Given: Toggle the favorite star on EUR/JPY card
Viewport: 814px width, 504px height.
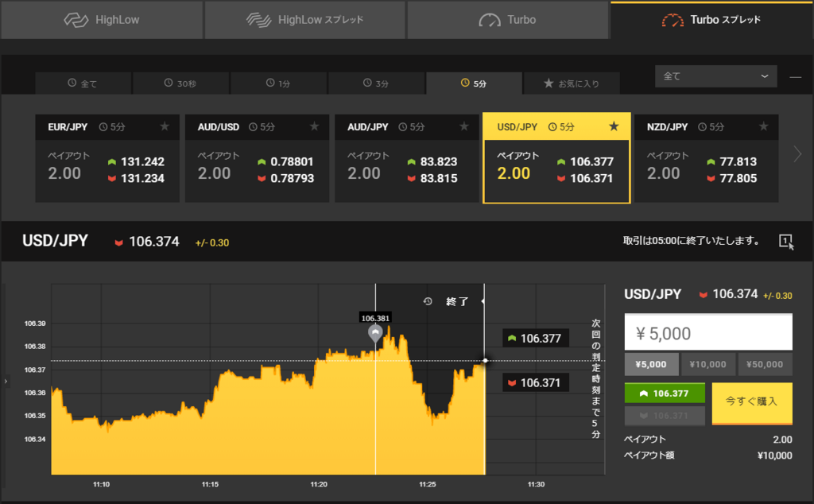Looking at the screenshot, I should pyautogui.click(x=165, y=126).
